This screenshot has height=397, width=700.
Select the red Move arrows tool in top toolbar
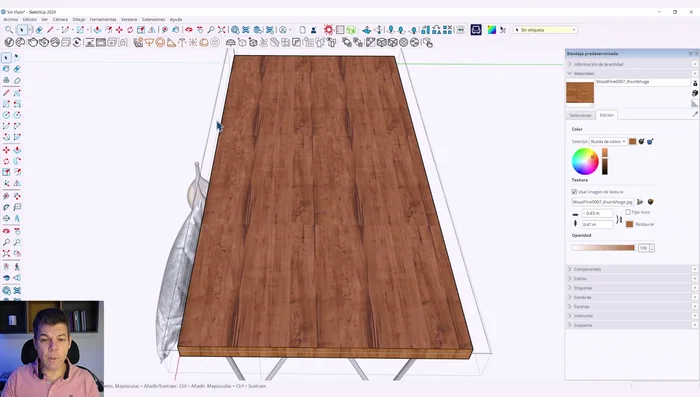click(119, 30)
